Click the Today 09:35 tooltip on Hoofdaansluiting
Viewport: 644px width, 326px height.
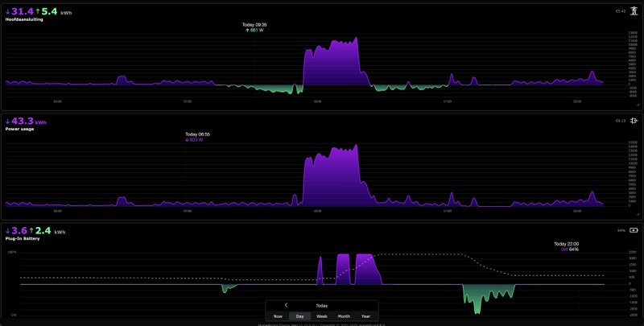[254, 27]
